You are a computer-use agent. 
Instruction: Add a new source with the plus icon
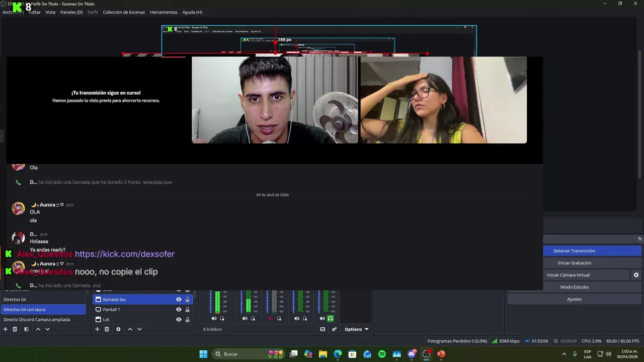[97, 329]
